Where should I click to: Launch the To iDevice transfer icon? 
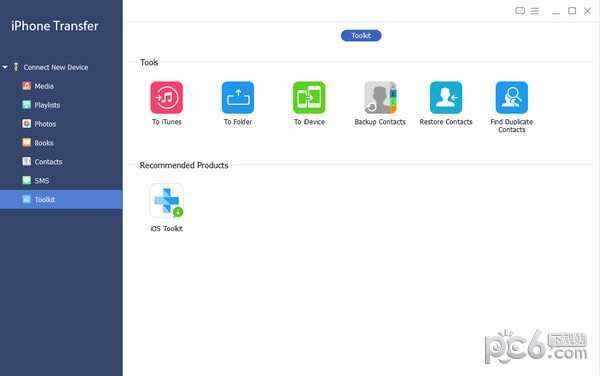click(x=309, y=98)
